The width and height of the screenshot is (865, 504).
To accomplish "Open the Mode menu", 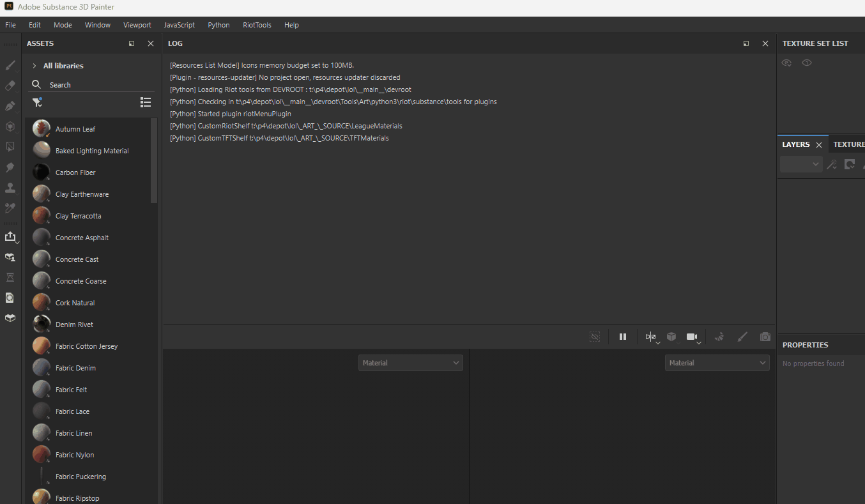I will [x=63, y=25].
